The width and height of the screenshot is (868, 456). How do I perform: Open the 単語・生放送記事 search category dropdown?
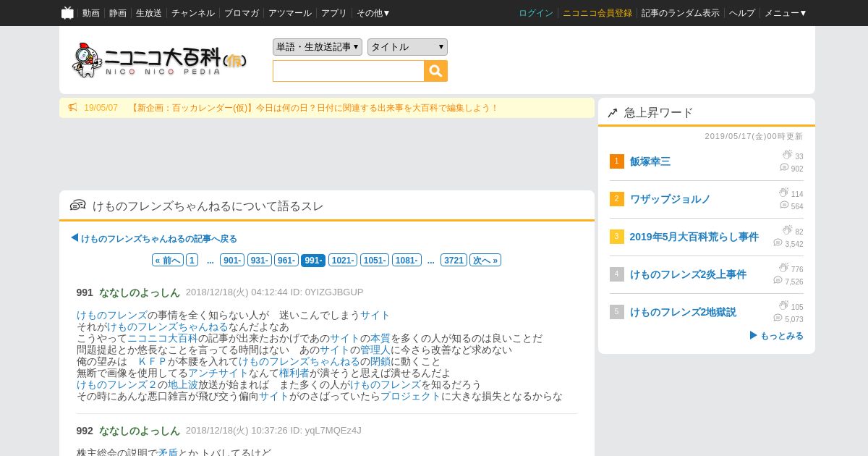point(318,47)
